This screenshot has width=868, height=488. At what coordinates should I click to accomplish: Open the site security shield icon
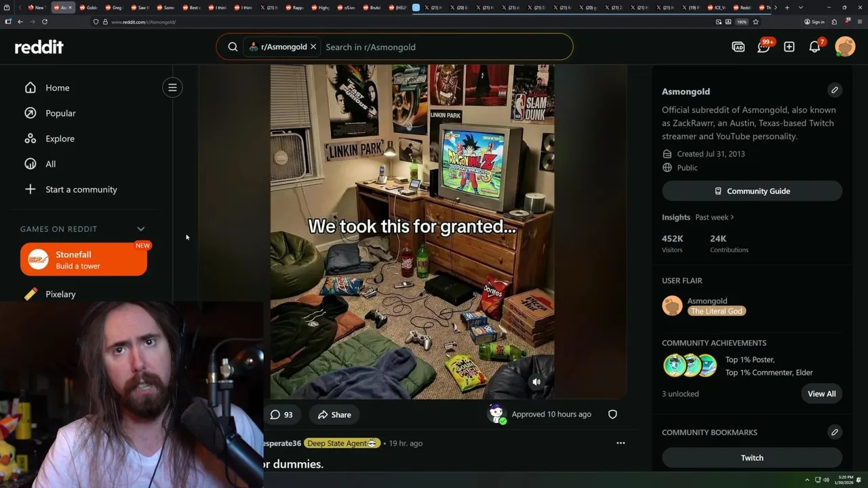(x=96, y=22)
